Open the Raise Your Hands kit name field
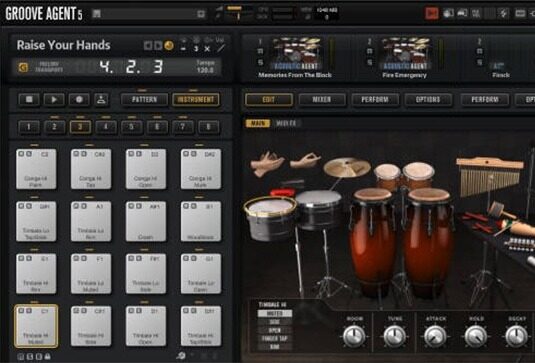Screen dimensions: 535x363 (63, 45)
